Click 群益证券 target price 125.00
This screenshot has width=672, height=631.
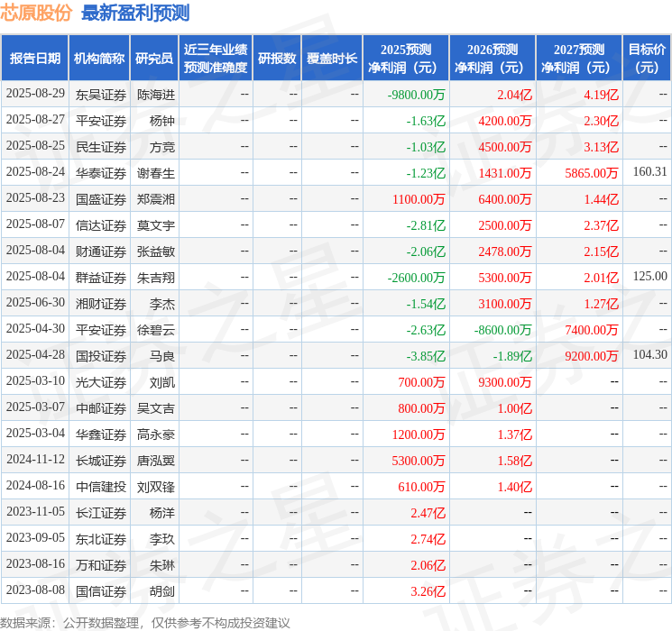649,277
